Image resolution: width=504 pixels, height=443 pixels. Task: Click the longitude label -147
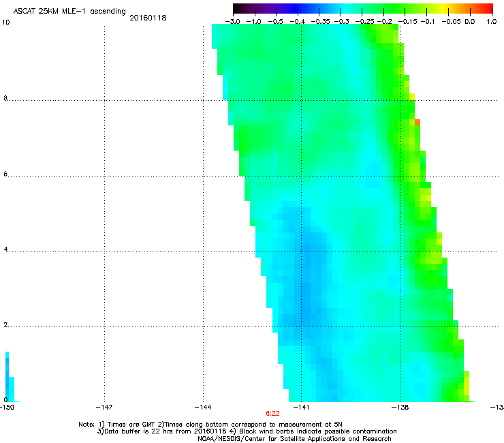coord(104,408)
